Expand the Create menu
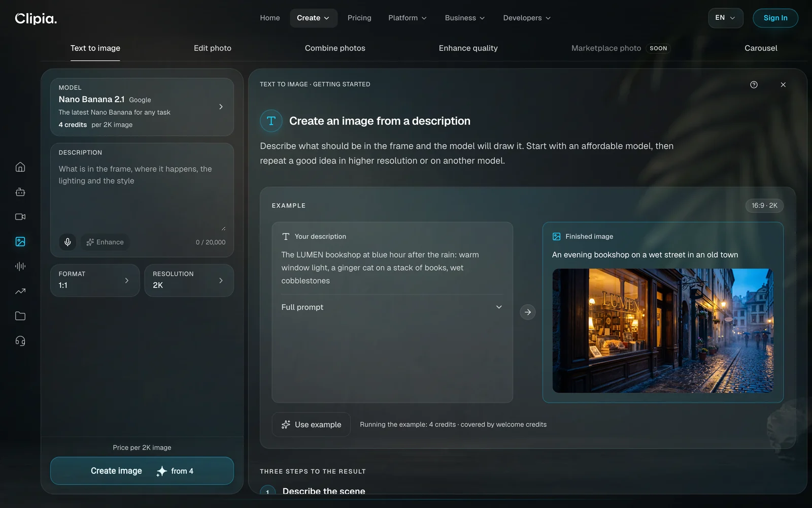 (x=313, y=18)
